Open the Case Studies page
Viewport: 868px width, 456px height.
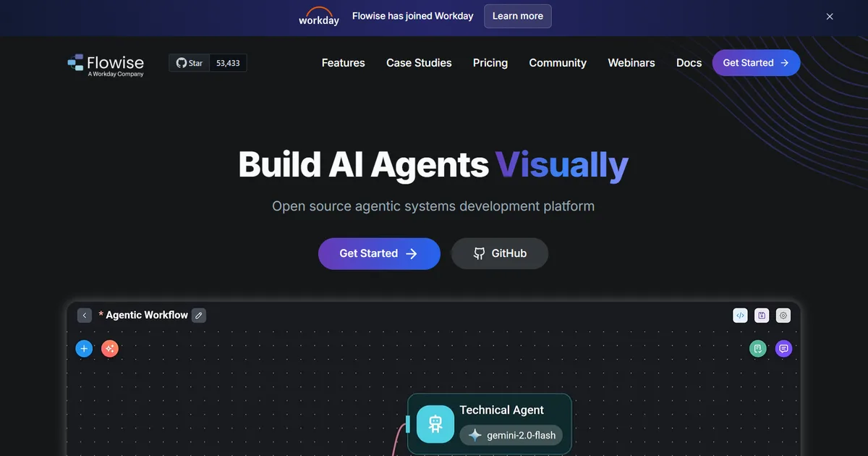419,63
